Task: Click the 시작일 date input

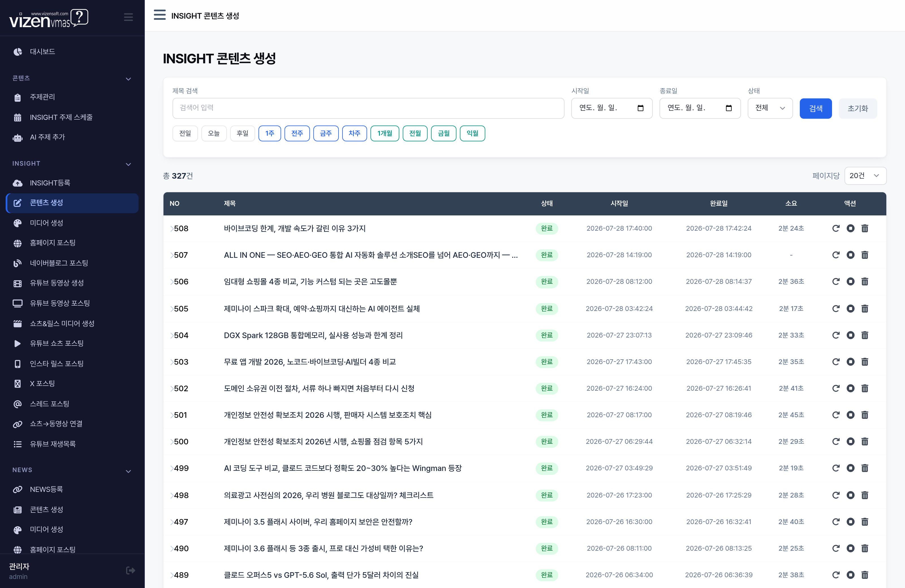Action: pyautogui.click(x=612, y=108)
